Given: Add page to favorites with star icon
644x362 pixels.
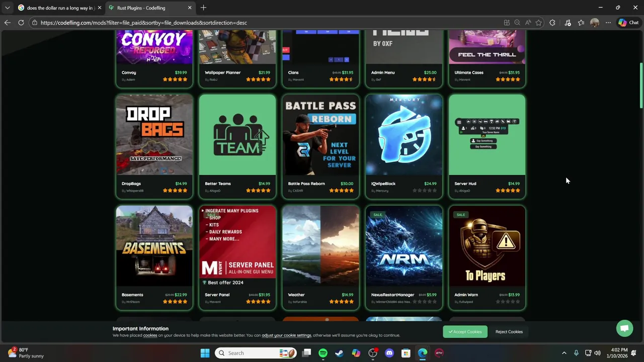Looking at the screenshot, I should 539,23.
